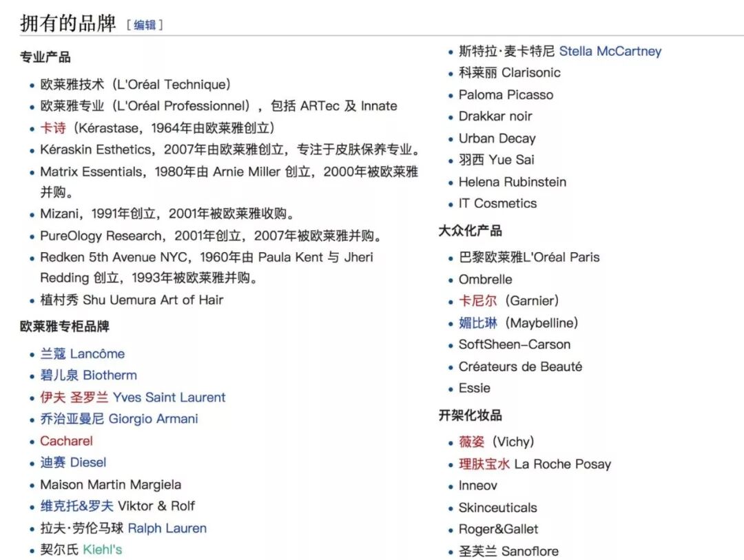The width and height of the screenshot is (744, 560).
Task: Click the 编辑 edit link beside 拥有的品牌
Action: click(145, 25)
